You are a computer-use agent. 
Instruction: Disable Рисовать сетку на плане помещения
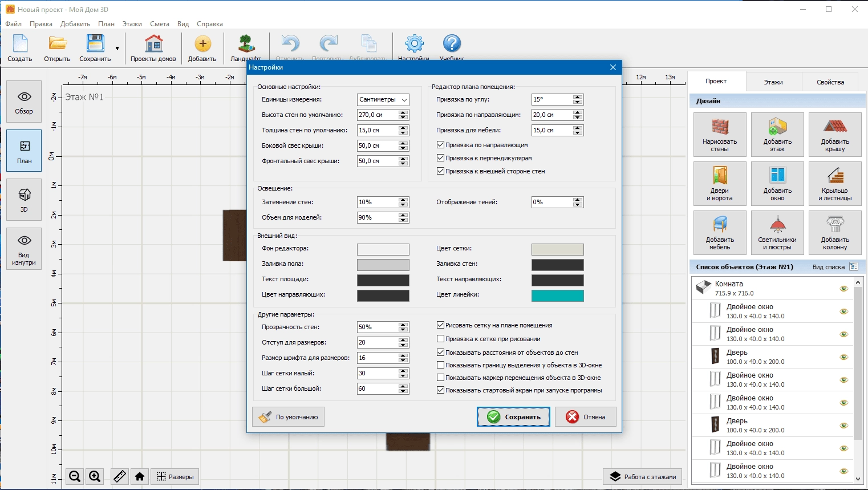point(440,325)
